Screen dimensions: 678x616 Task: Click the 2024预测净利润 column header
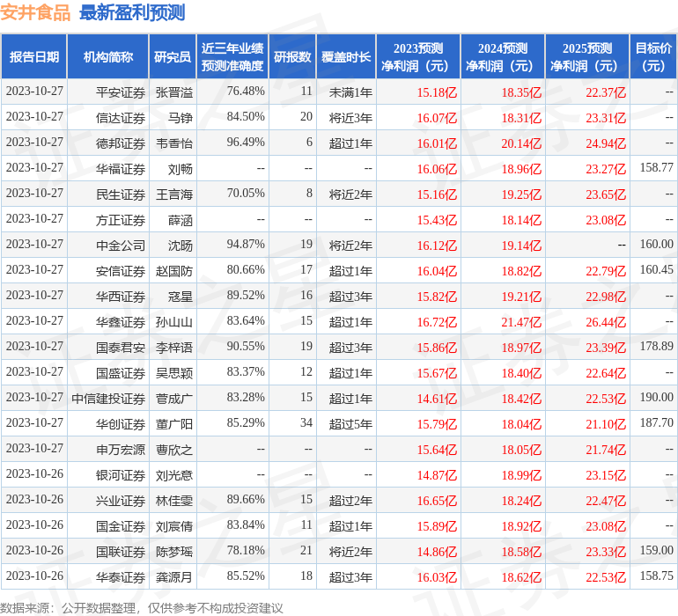tap(503, 56)
